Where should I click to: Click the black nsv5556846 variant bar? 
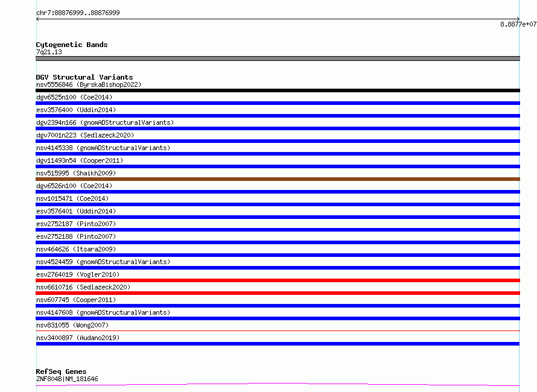278,90
